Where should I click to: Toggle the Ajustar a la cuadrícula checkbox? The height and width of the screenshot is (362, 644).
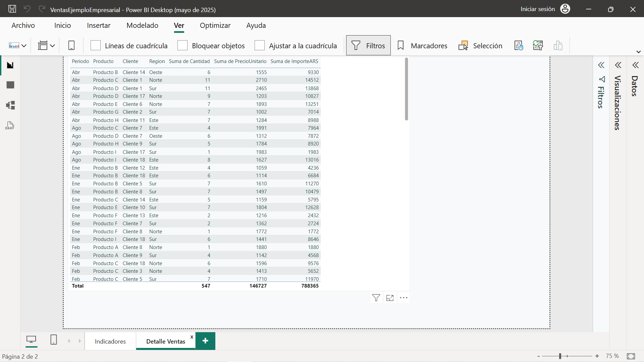(260, 45)
